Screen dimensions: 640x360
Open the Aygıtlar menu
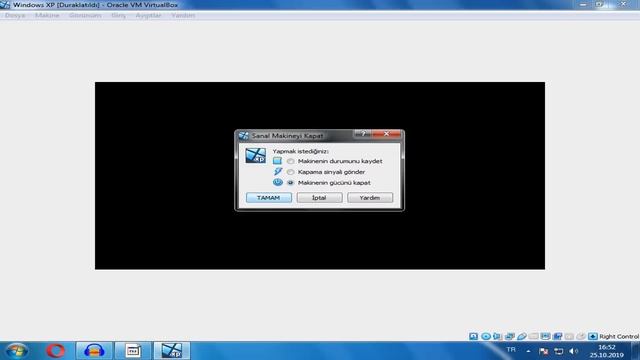pos(148,15)
